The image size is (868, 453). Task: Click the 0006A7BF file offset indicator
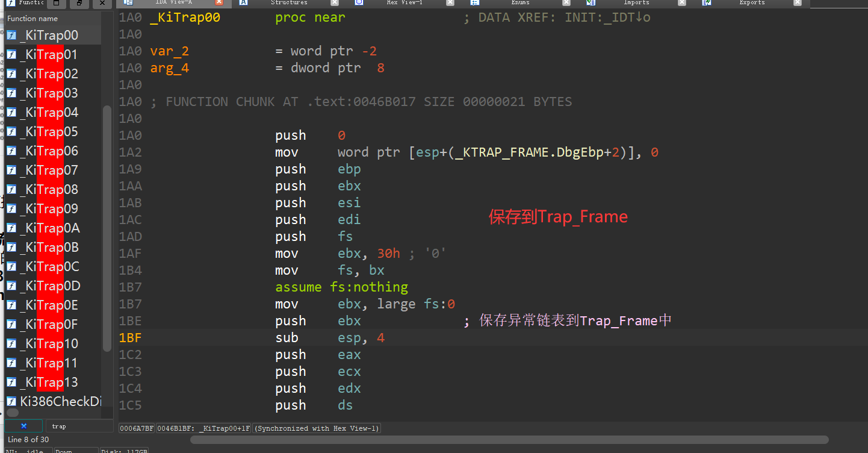click(137, 428)
